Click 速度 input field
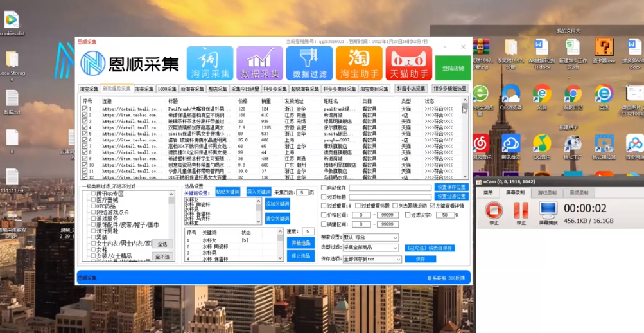Viewport: 644px width, 333px height. pyautogui.click(x=308, y=231)
